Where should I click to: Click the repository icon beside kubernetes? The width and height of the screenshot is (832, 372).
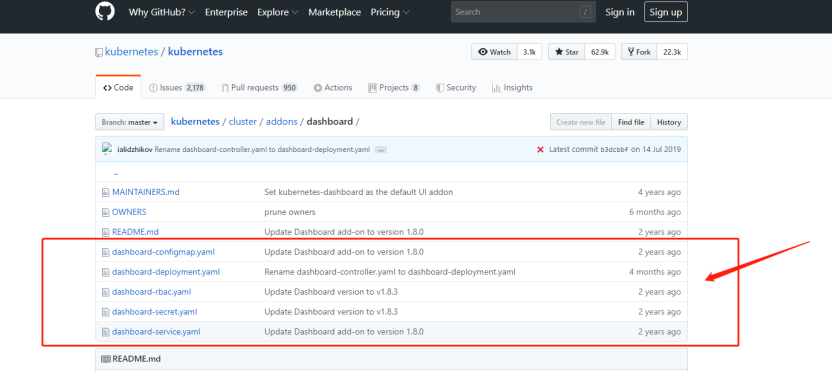[99, 53]
